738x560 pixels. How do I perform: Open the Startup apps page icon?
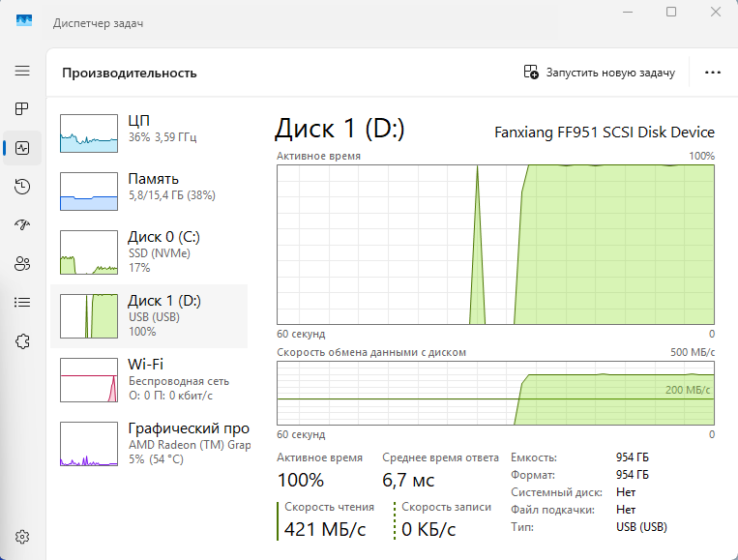(x=22, y=224)
